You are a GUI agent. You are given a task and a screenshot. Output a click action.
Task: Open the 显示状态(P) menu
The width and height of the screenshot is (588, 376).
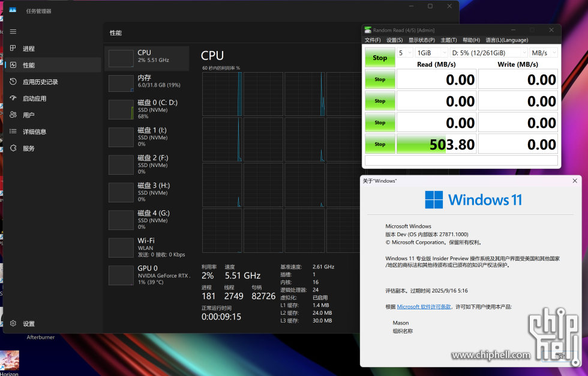point(421,40)
